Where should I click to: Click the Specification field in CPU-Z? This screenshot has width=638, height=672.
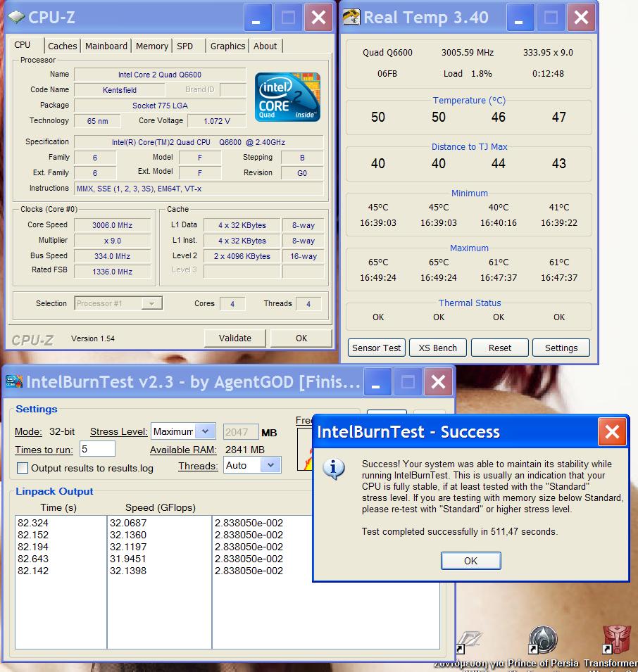(x=199, y=142)
